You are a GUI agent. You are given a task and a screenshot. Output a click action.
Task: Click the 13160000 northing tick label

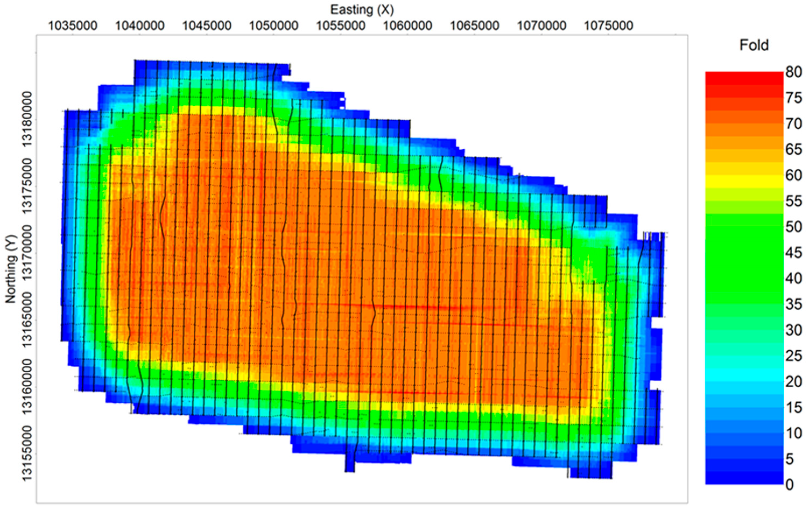pos(28,387)
